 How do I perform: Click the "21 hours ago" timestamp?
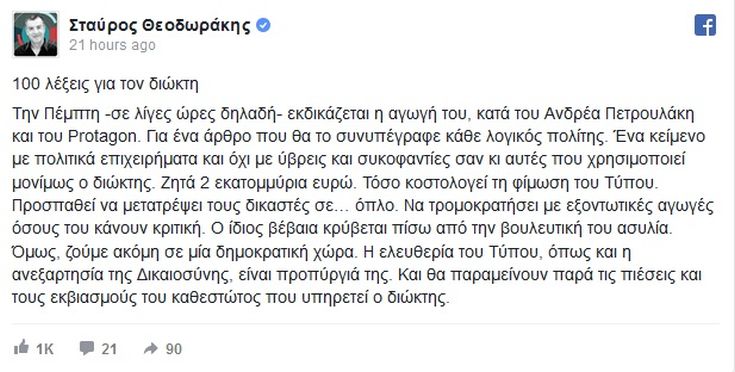(112, 45)
